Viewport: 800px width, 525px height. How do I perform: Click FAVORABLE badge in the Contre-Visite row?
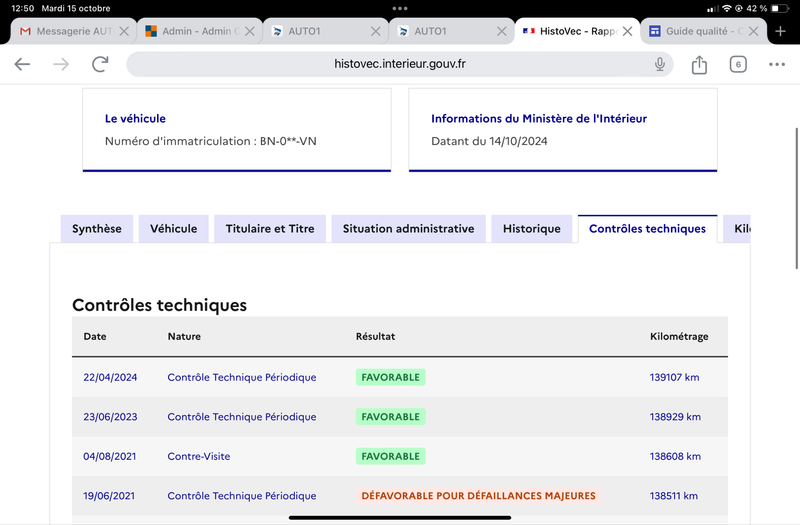click(x=391, y=457)
